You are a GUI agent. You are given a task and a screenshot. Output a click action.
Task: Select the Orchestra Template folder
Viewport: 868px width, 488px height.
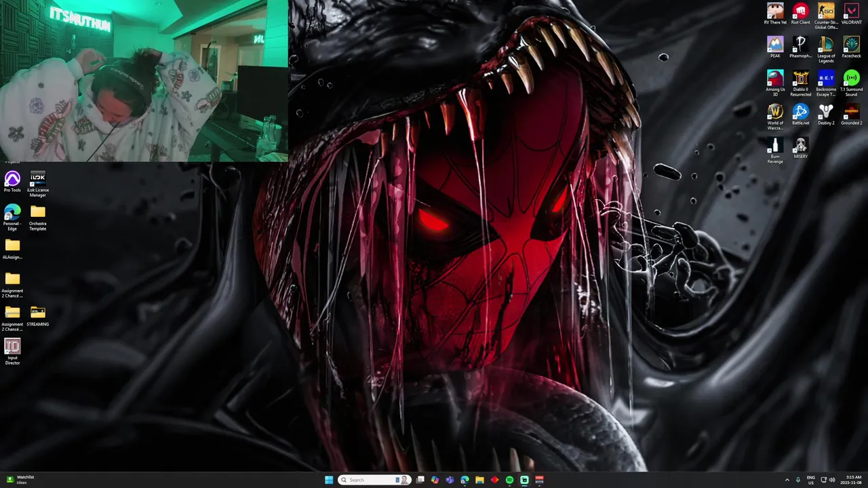38,217
